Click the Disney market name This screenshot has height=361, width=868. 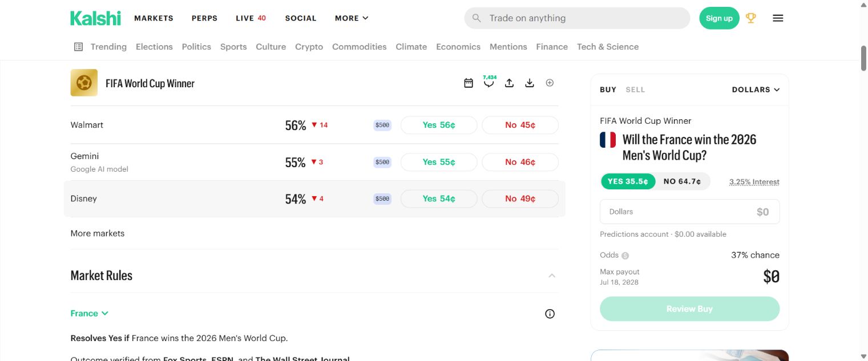click(84, 198)
